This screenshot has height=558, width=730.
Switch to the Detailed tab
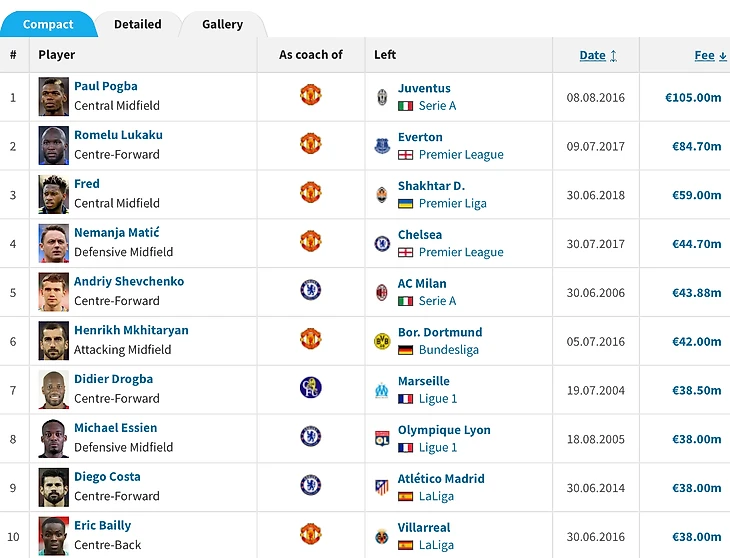[x=138, y=24]
